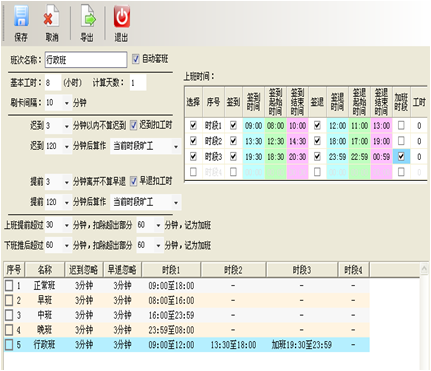Click the 08:00 签到起始时间 cell
Screen dimensions: 431x371
tap(275, 126)
